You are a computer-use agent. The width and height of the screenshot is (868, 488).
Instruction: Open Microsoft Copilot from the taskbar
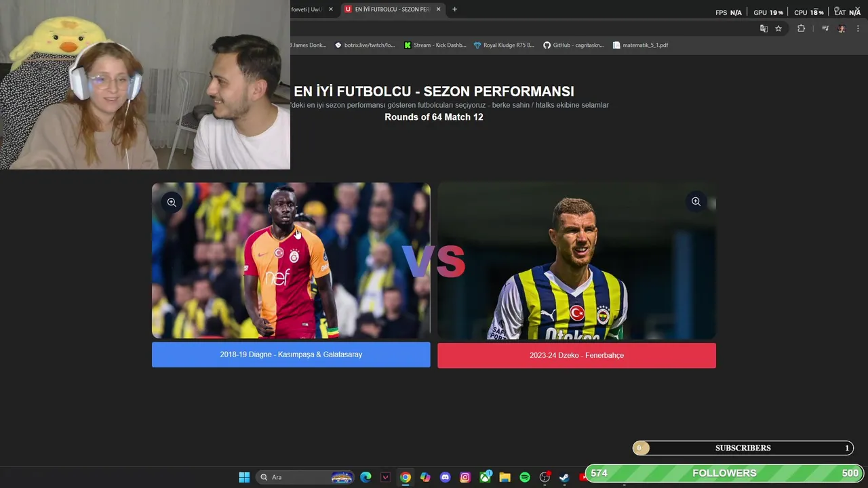click(x=425, y=477)
